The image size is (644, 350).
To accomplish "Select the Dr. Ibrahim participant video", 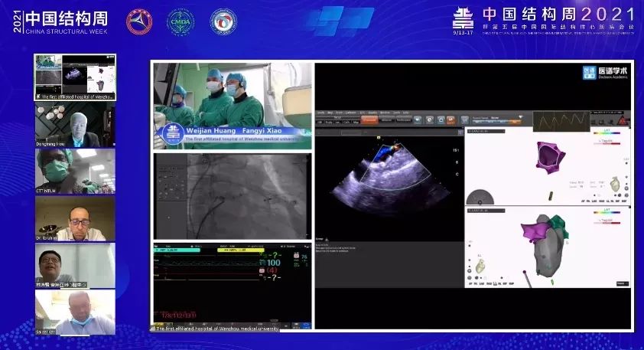I will coord(75,218).
